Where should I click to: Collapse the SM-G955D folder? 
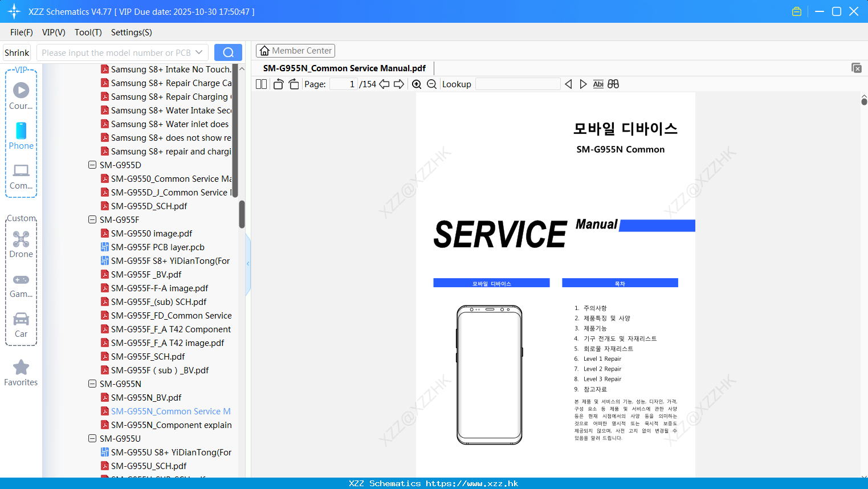coord(92,165)
